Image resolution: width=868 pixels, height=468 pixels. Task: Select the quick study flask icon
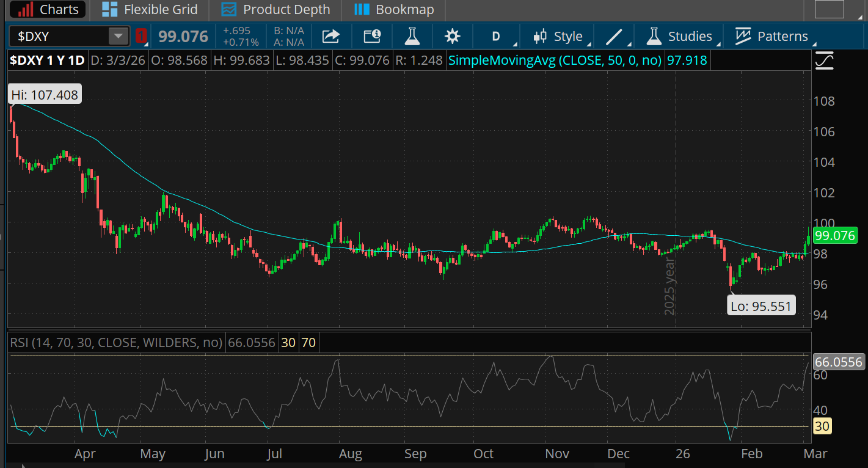pyautogui.click(x=412, y=36)
